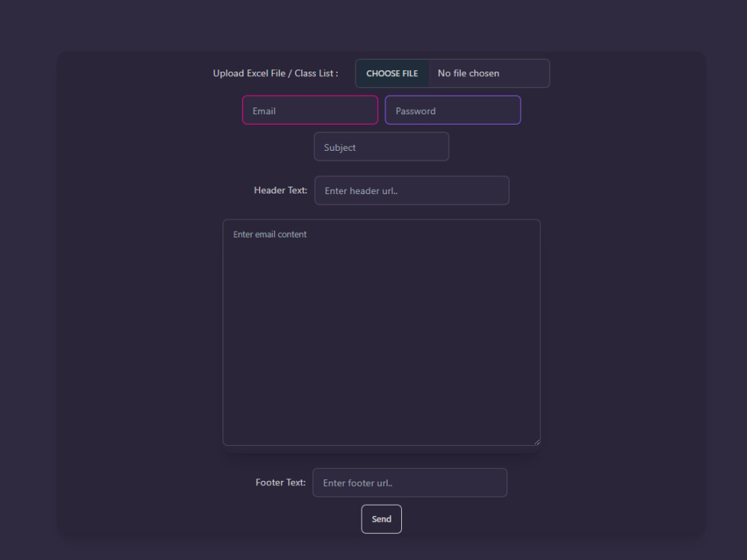
Task: Focus the Email input field
Action: 310,111
